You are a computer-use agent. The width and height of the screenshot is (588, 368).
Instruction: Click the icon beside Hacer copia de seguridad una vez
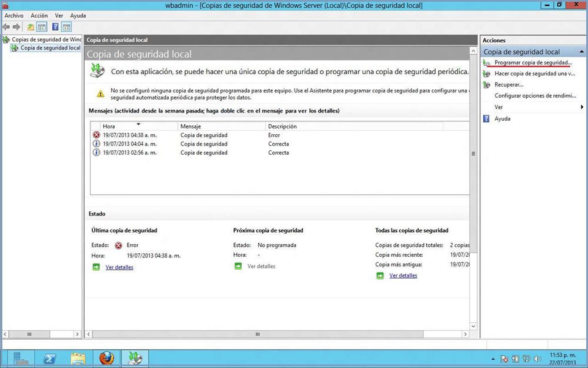486,74
